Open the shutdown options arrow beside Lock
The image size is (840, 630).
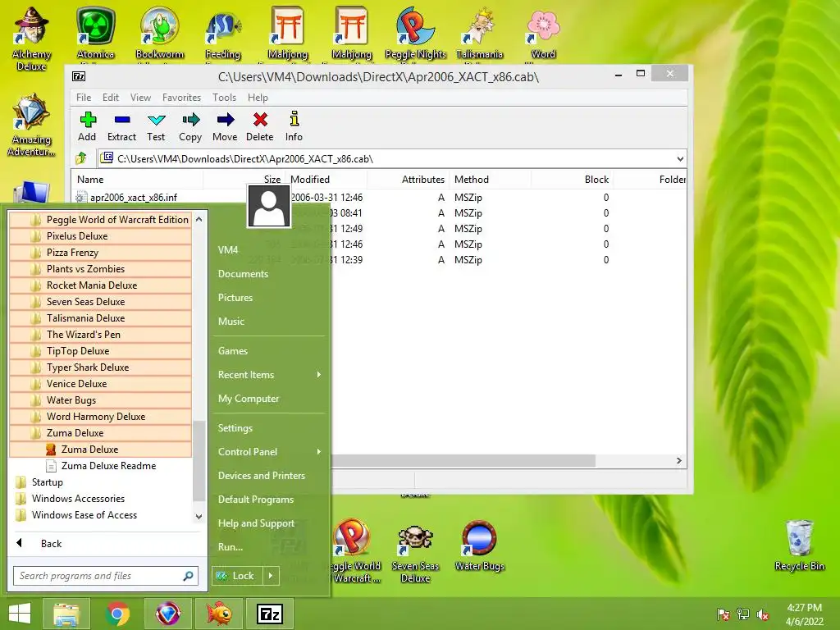point(271,576)
